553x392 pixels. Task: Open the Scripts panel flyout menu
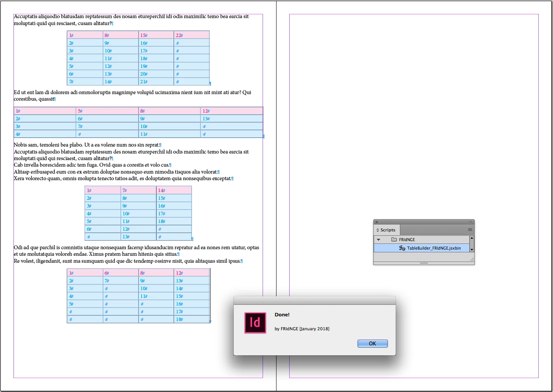(x=470, y=230)
